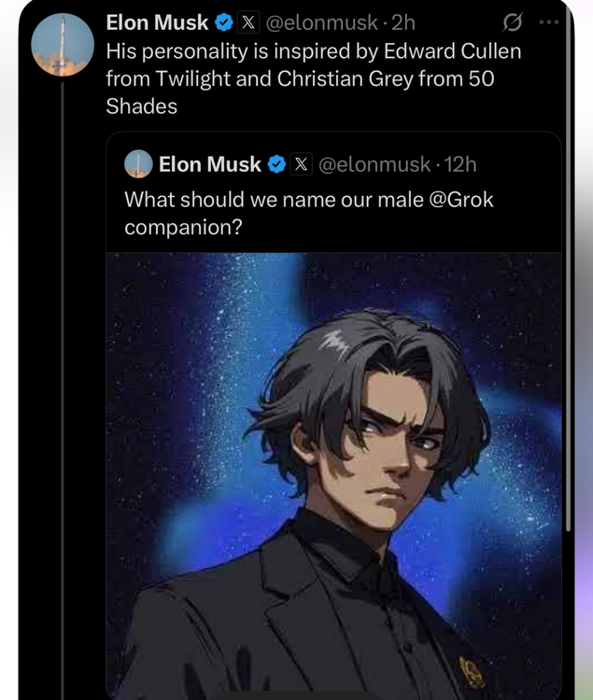Screen dimensions: 593x700
Task: Click the blue verified badge on the top tweet
Action: tap(224, 21)
